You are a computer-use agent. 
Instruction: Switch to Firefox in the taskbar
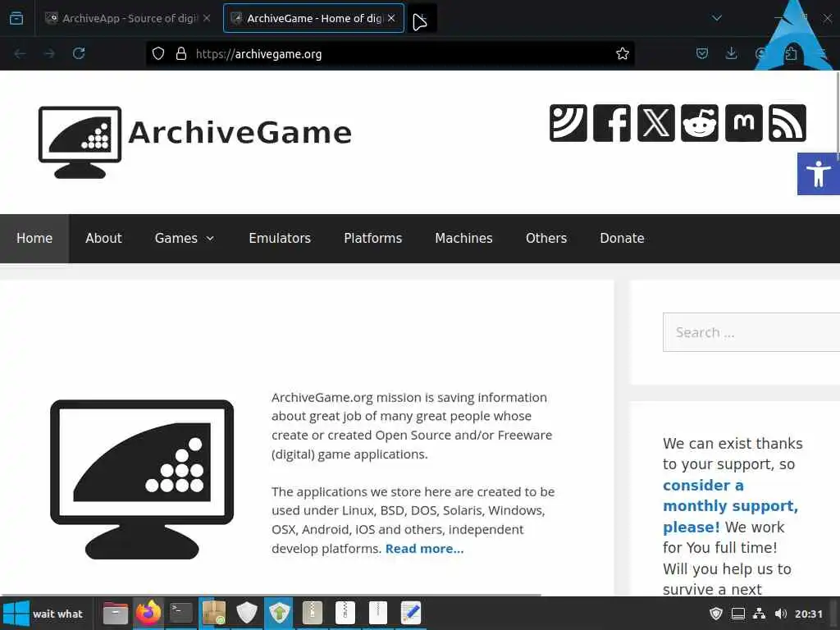(x=148, y=614)
